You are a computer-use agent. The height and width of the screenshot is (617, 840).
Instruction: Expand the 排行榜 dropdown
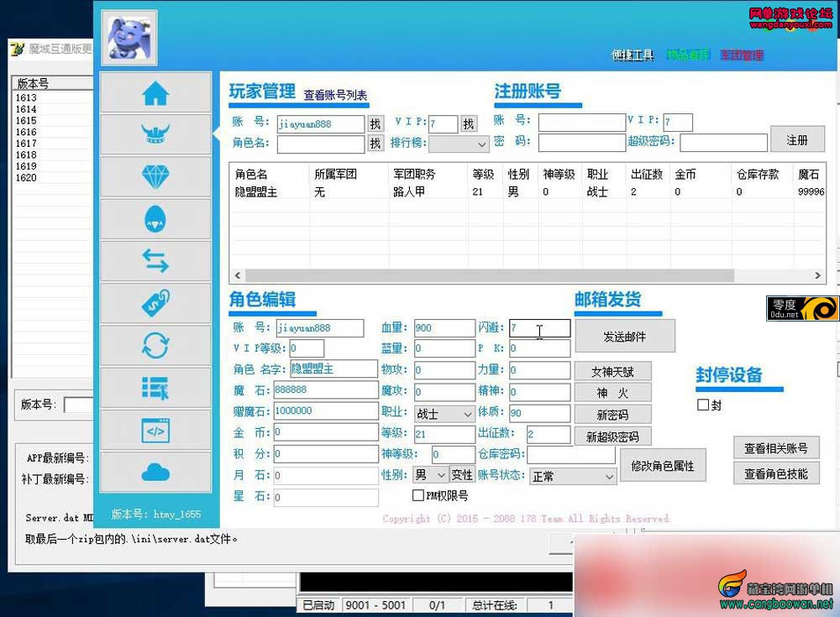pyautogui.click(x=459, y=144)
